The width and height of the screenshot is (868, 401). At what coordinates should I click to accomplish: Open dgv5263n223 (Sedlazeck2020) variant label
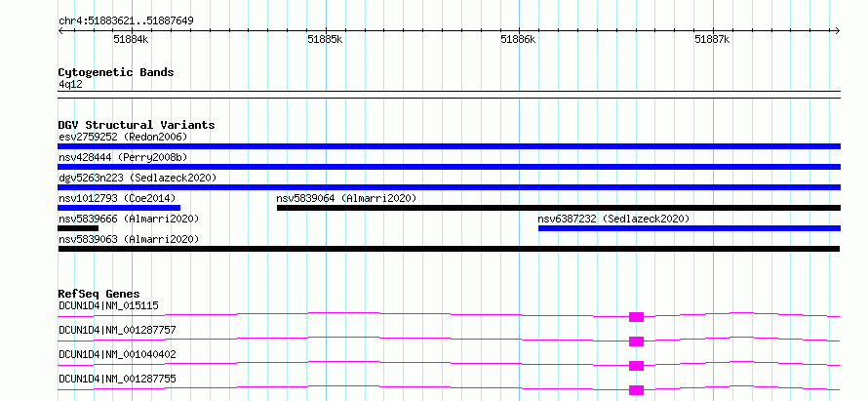(x=138, y=178)
